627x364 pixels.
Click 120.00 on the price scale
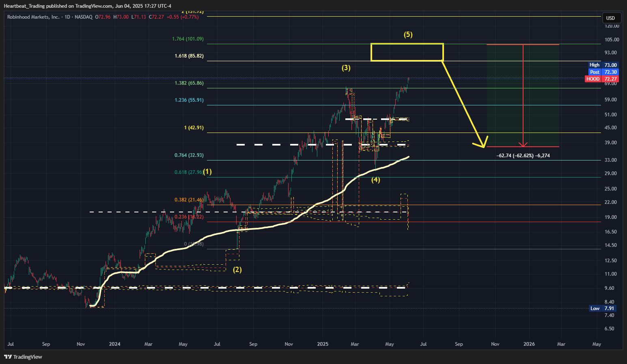click(612, 26)
